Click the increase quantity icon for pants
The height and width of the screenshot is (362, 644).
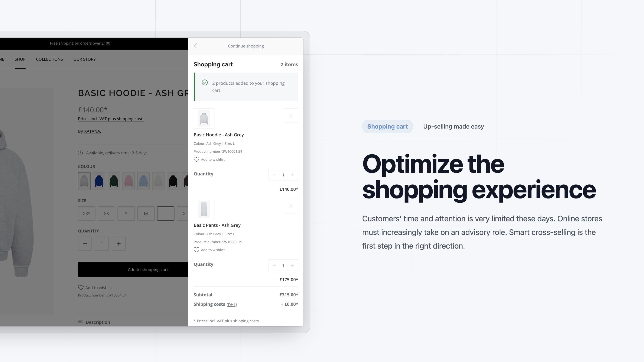pyautogui.click(x=292, y=265)
